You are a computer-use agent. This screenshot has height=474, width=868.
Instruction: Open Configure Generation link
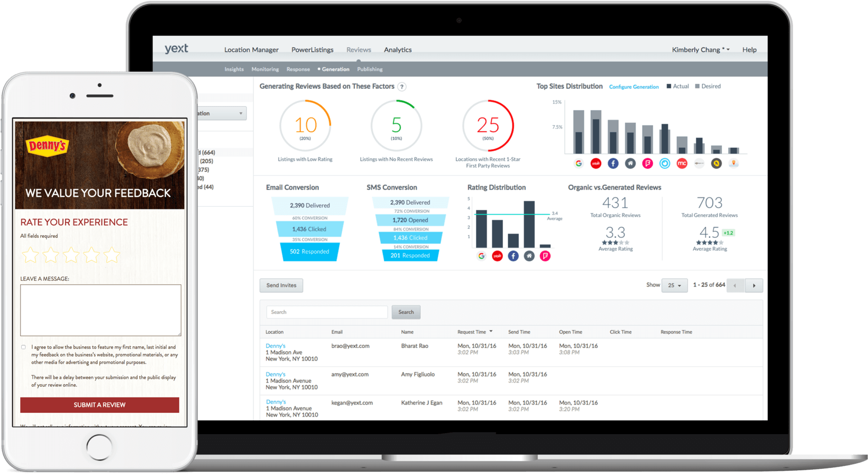(x=634, y=87)
